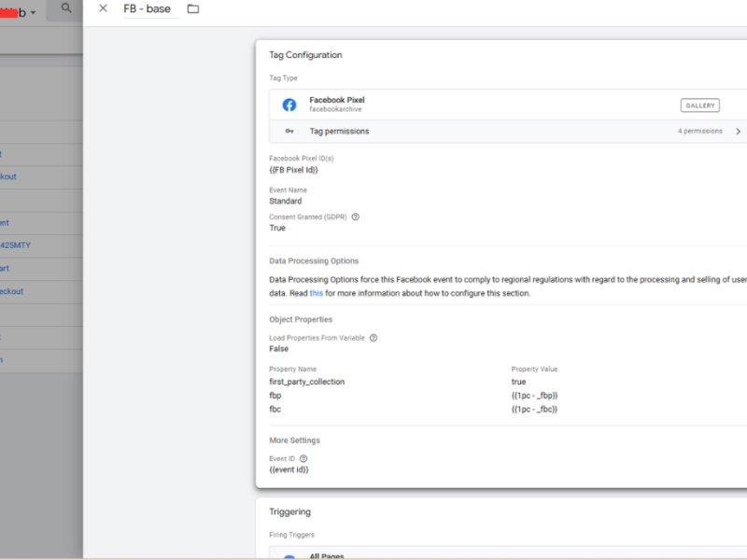Image resolution: width=747 pixels, height=560 pixels.
Task: Expand the Tag permissions chevron
Action: pyautogui.click(x=738, y=131)
